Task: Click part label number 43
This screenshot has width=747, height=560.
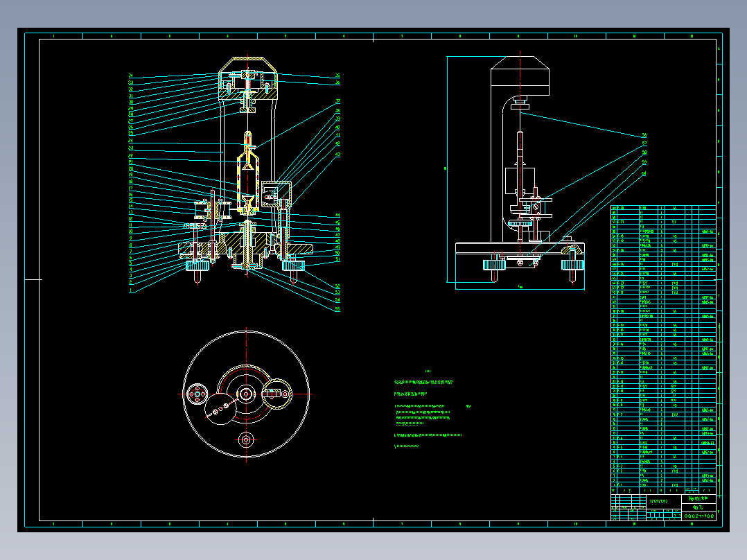Action: pos(337,155)
